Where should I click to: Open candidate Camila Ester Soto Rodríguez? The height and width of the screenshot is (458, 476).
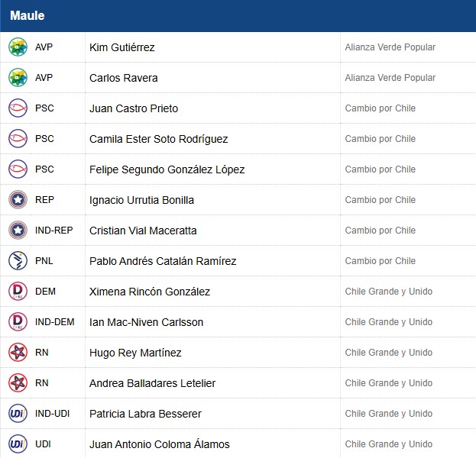(x=158, y=139)
